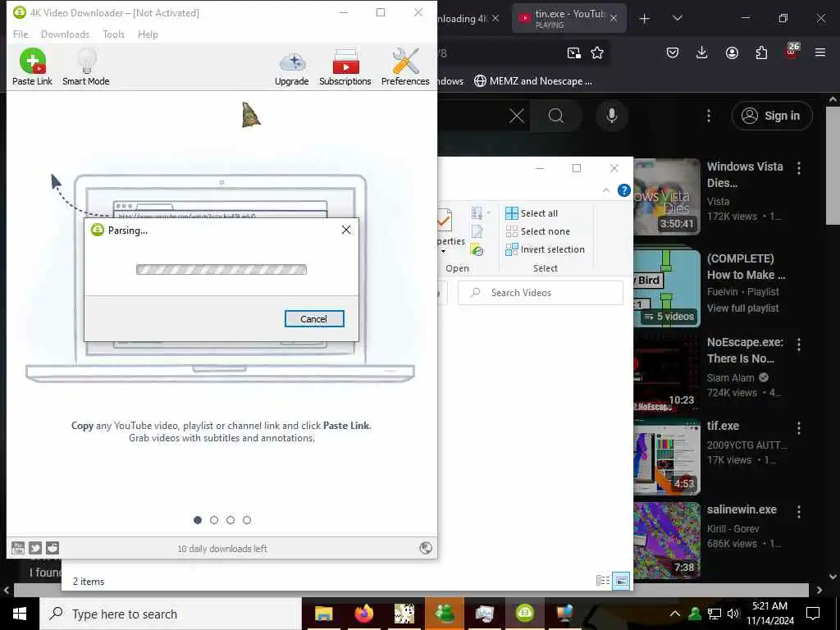Bookmark this page with star icon
This screenshot has width=840, height=630.
coord(597,52)
